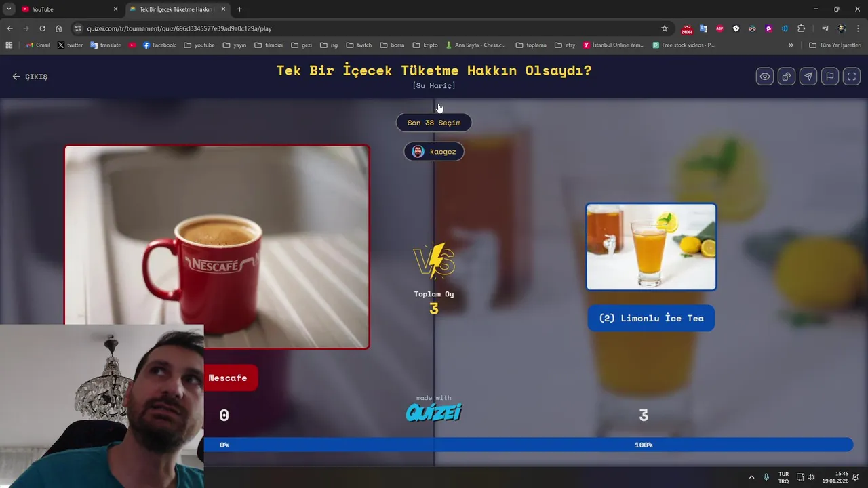Viewport: 868px width, 488px height.
Task: Open a new browser tab
Action: (239, 9)
